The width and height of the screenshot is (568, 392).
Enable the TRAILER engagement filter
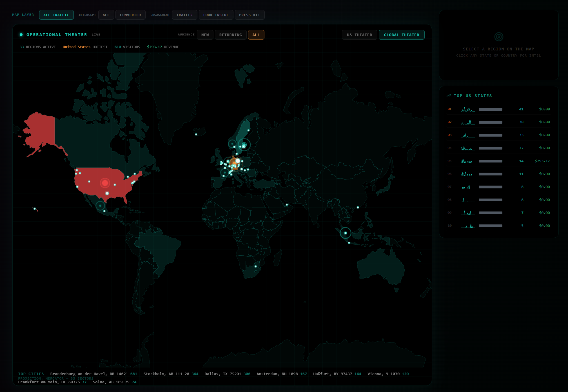[184, 15]
